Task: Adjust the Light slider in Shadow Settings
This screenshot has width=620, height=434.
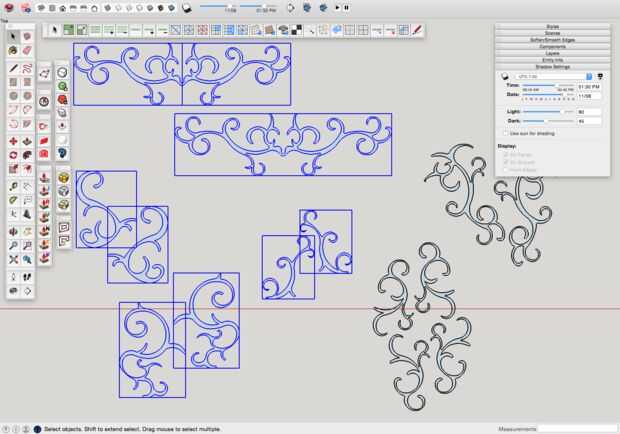Action: pos(548,112)
